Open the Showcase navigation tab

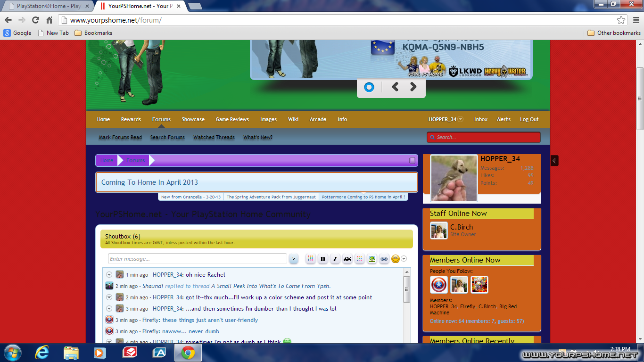point(193,119)
